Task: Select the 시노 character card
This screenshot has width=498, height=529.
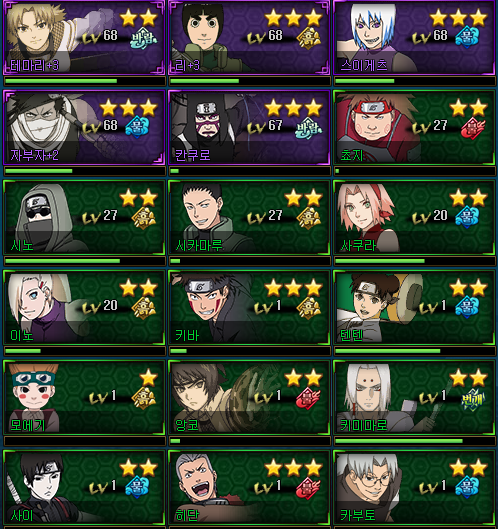Action: 84,217
